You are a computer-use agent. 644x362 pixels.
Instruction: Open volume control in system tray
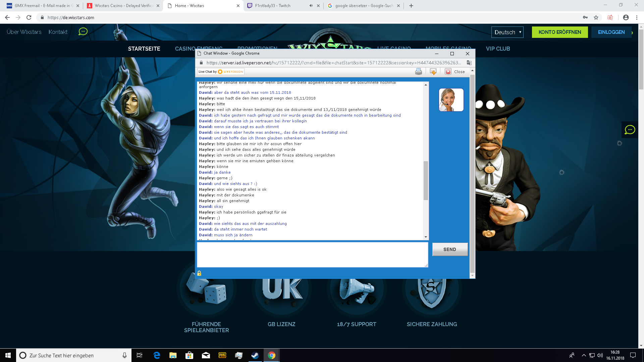click(x=600, y=355)
